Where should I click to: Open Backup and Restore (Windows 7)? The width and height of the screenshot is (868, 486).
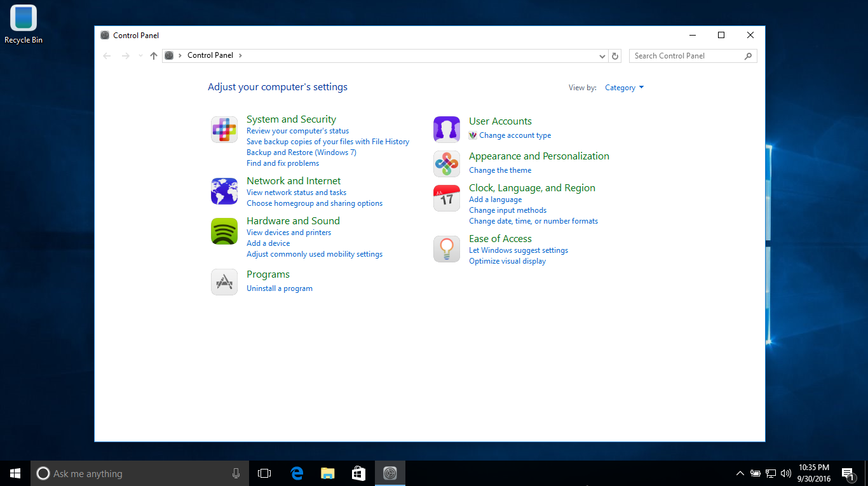(x=301, y=152)
